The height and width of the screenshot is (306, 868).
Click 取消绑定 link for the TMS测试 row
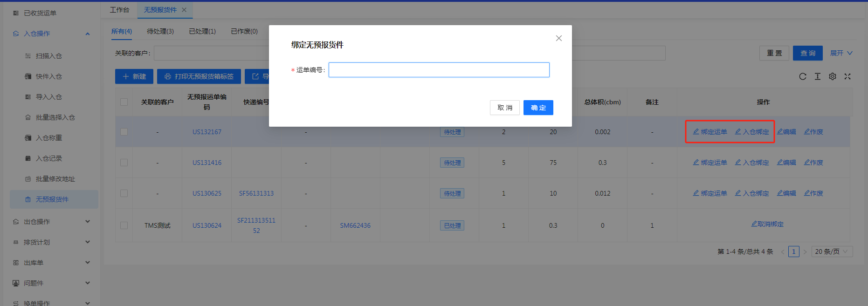click(767, 224)
